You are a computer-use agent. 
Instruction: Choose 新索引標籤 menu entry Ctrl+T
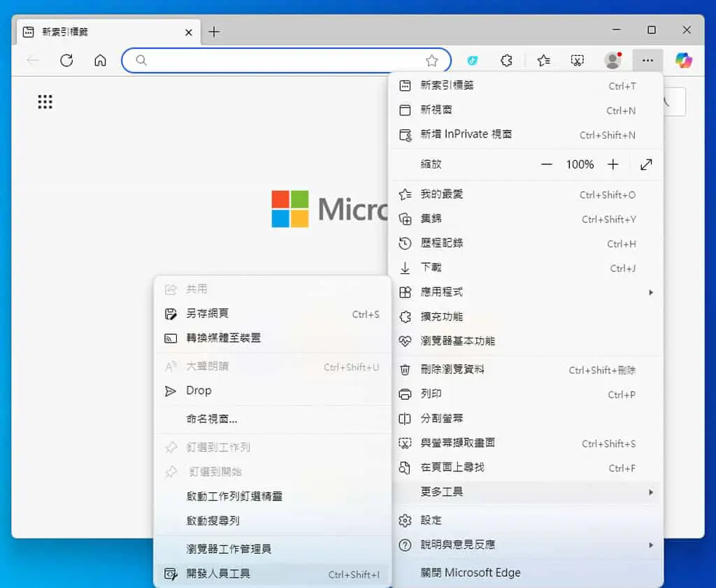point(526,85)
